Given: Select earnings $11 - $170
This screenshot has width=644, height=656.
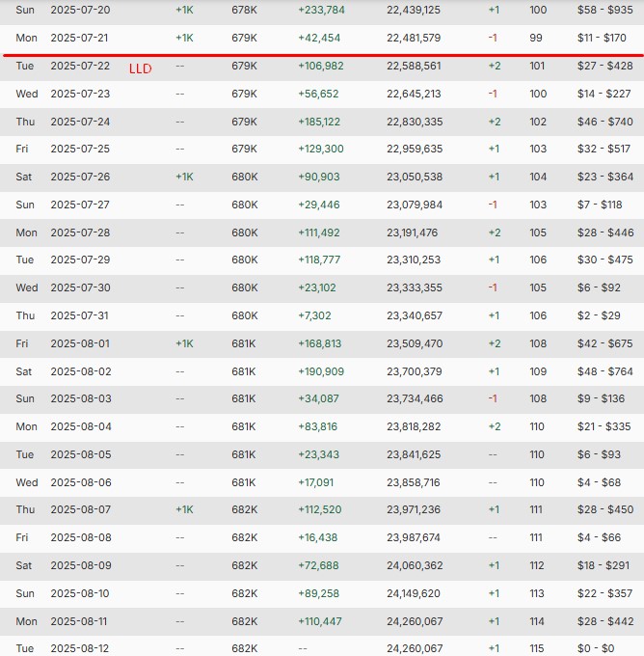Looking at the screenshot, I should (602, 38).
